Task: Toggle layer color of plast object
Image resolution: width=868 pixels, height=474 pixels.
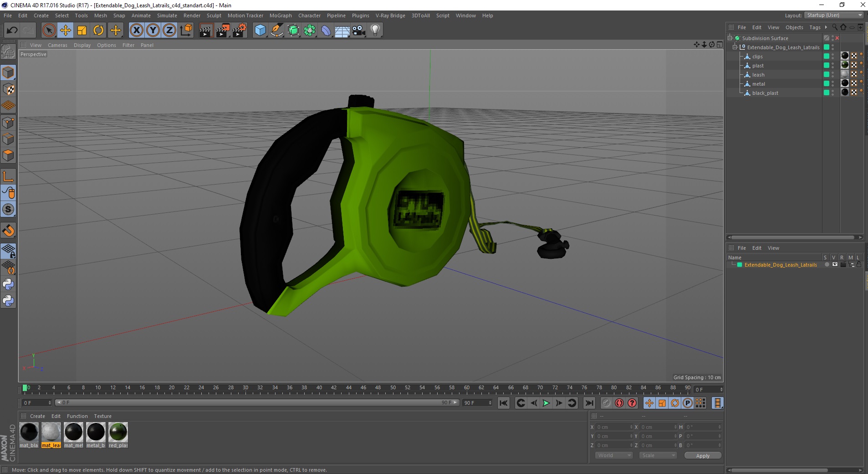Action: click(827, 65)
